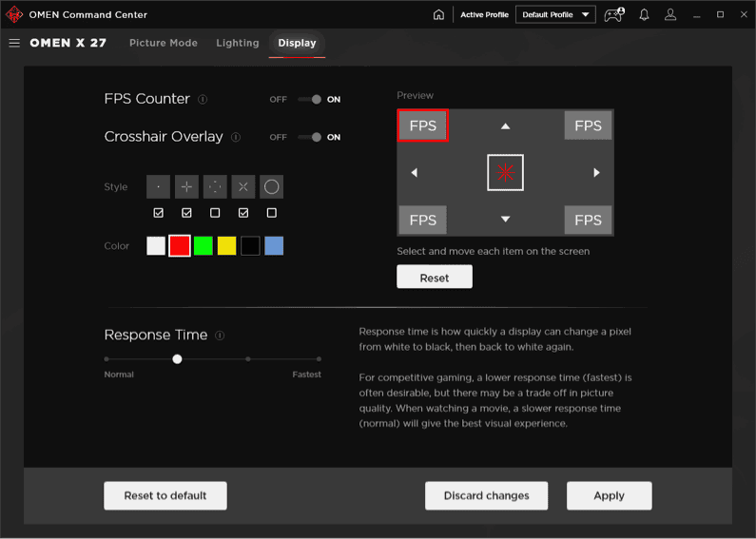Pick the green color swatch
The height and width of the screenshot is (539, 756).
(203, 246)
